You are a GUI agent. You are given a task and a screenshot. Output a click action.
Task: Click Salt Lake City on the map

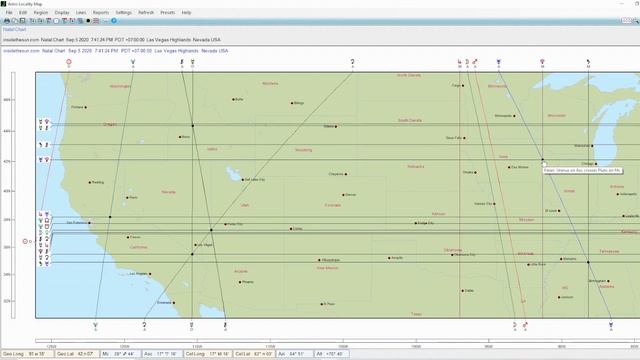point(243,180)
